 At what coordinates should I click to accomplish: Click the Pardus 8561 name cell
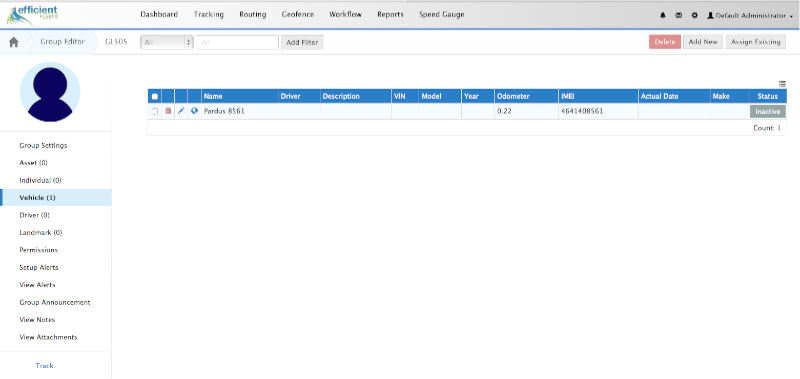[x=240, y=111]
